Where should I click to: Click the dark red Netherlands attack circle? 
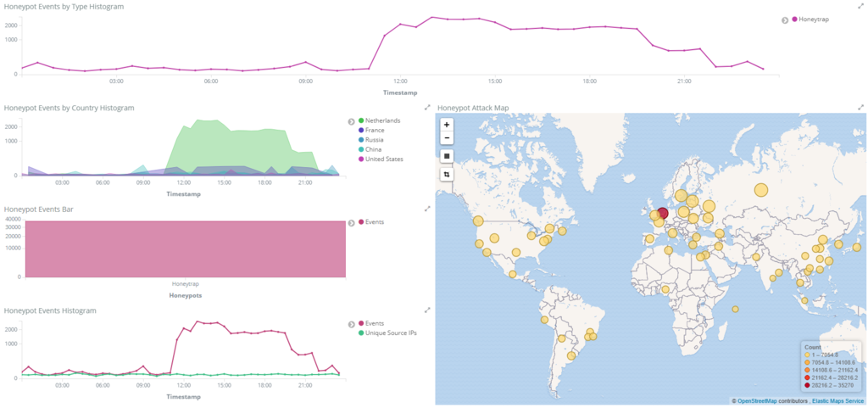click(x=663, y=213)
